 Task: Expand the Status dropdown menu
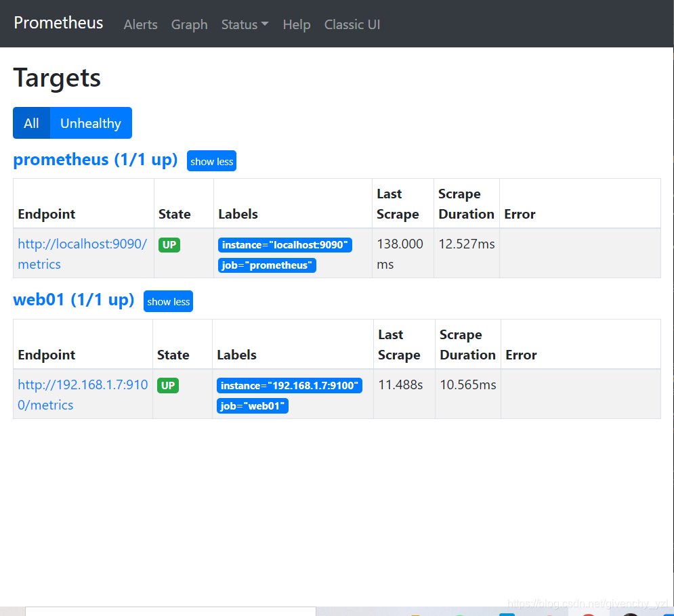click(x=245, y=24)
